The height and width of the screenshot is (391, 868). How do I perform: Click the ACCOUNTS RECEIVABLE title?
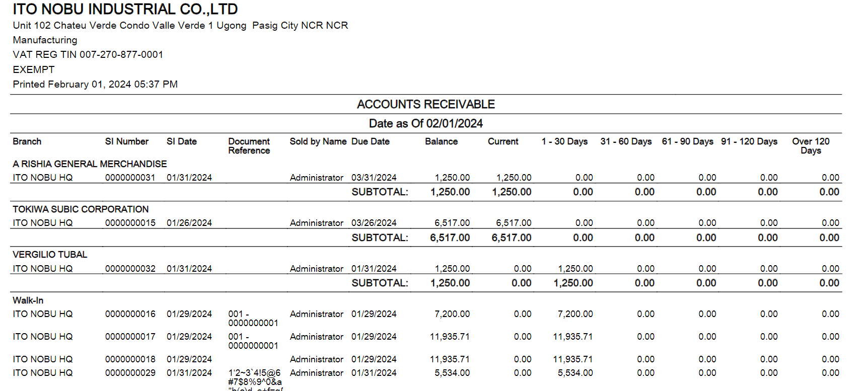[x=426, y=104]
